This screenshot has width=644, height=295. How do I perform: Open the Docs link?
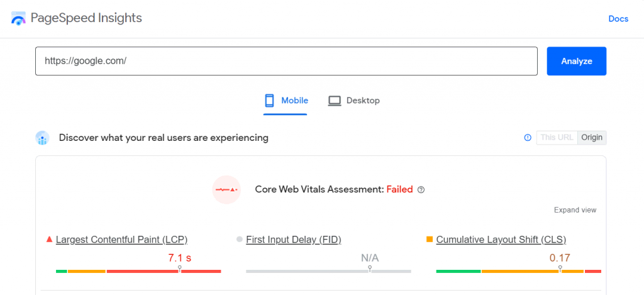coord(618,19)
